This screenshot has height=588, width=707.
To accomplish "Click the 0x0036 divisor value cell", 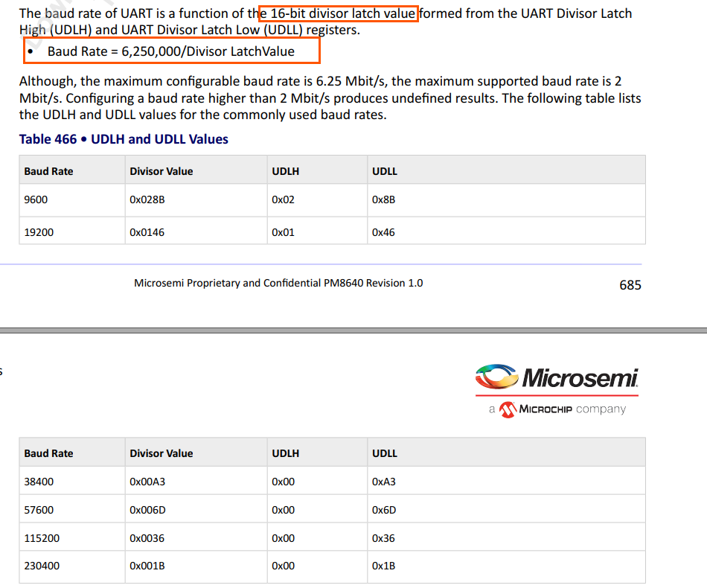I will 196,538.
